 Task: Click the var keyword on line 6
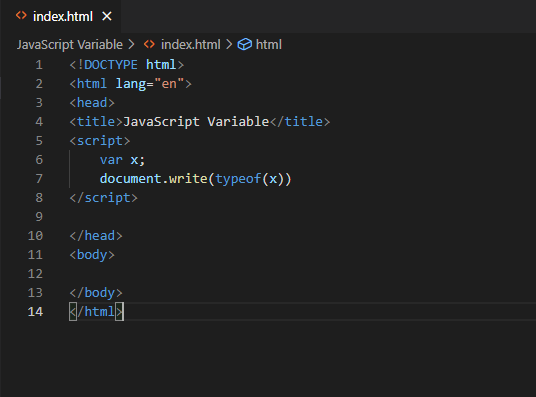(x=111, y=160)
